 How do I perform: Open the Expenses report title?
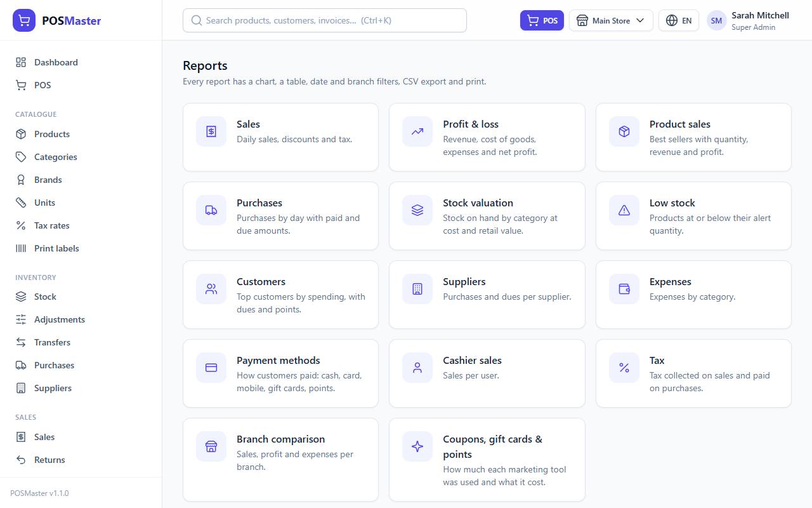(x=670, y=281)
